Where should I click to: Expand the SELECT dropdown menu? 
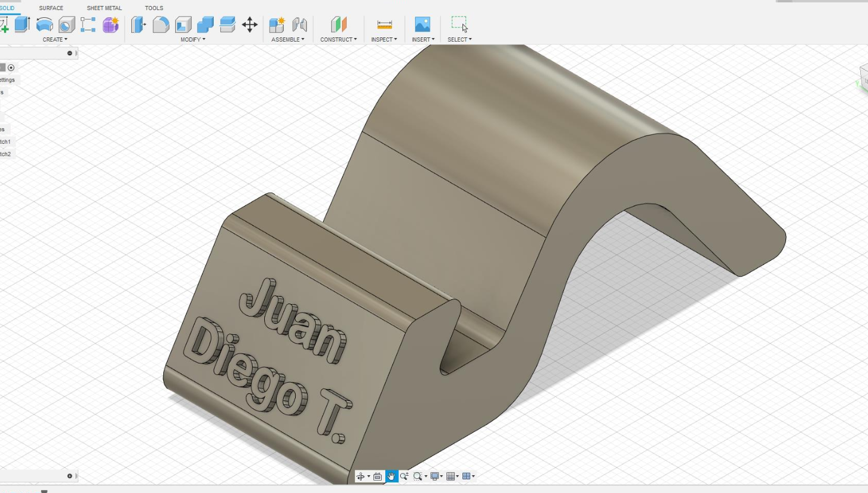click(460, 40)
